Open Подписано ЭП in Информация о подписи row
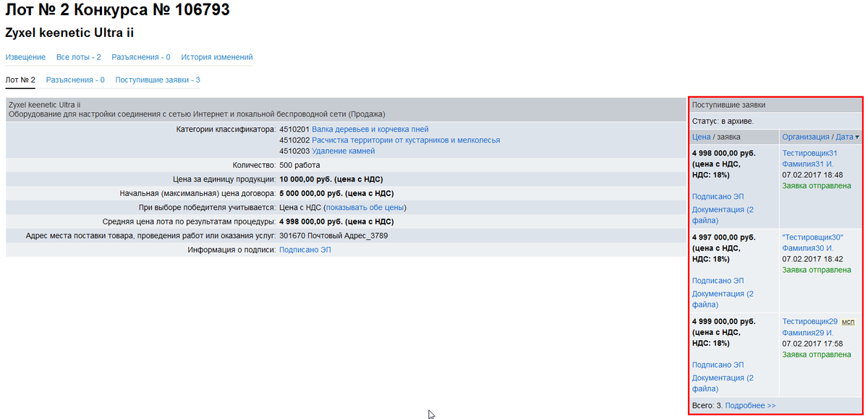This screenshot has height=419, width=868. (x=305, y=250)
